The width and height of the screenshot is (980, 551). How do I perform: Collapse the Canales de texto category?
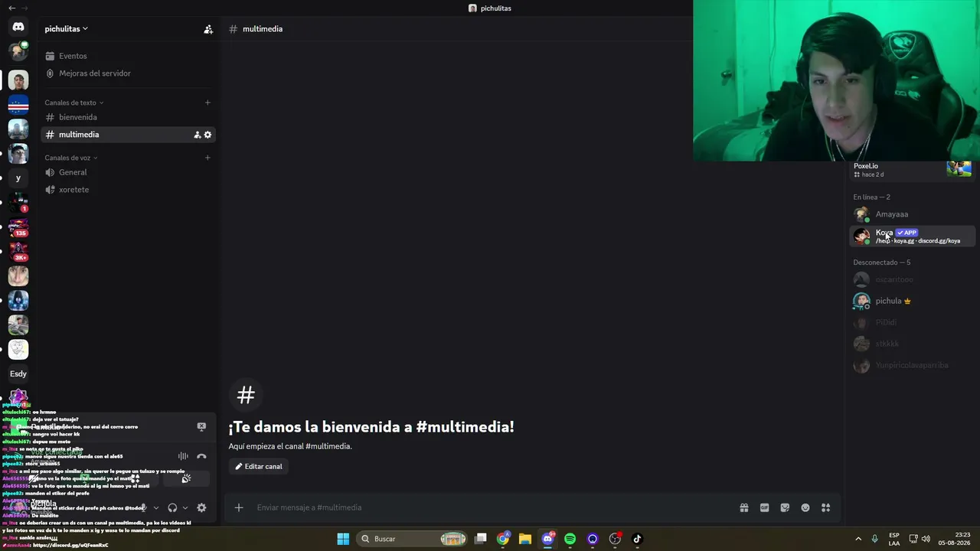tap(73, 103)
